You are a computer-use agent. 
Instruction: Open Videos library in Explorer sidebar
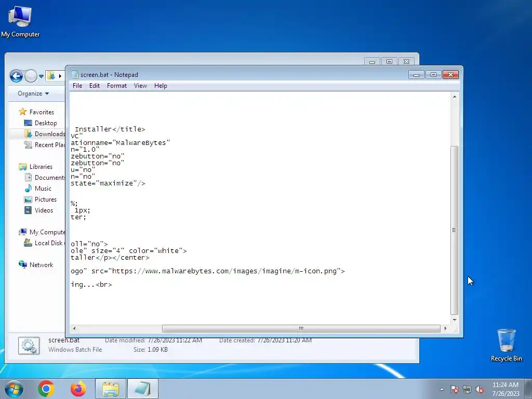click(44, 210)
